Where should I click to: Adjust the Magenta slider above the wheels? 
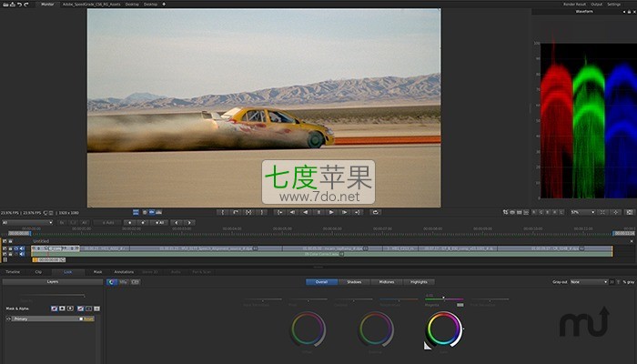(444, 299)
